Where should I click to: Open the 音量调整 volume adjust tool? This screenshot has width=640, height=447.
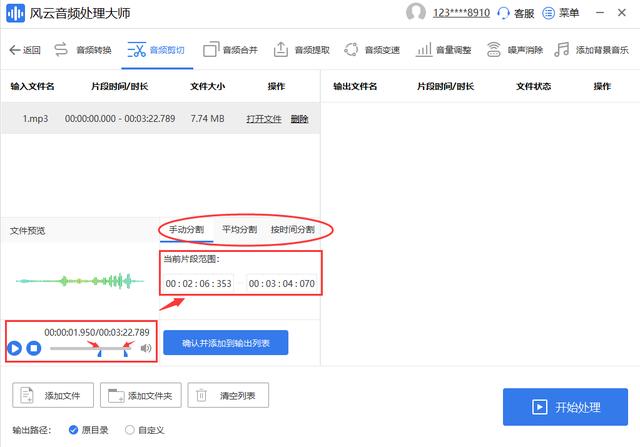pos(443,50)
